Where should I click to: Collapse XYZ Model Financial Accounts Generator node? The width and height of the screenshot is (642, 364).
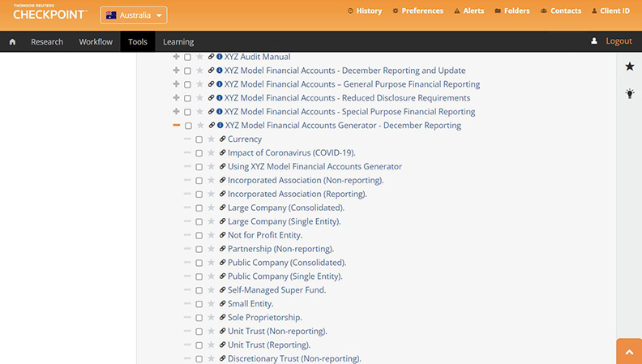(176, 126)
